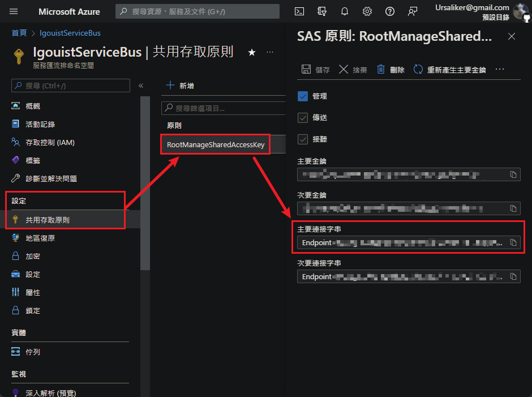Click the 次要連接字串 text field
This screenshot has height=397, width=532.
coord(409,276)
